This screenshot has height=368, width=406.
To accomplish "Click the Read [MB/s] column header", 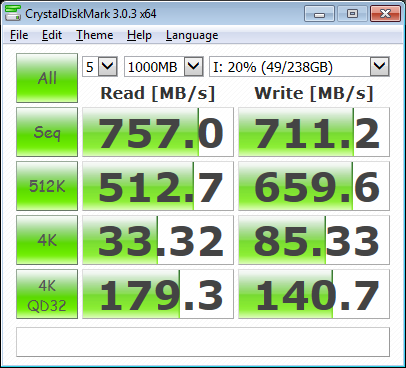I will point(158,93).
